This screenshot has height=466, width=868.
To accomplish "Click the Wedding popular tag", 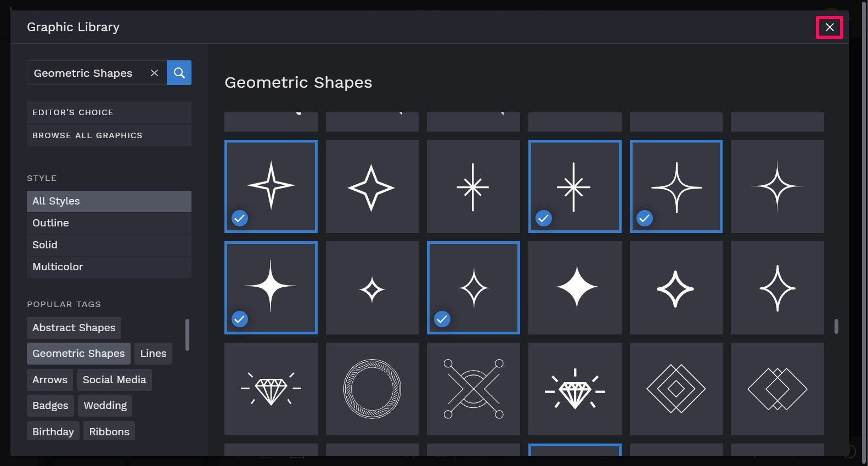I will (105, 406).
